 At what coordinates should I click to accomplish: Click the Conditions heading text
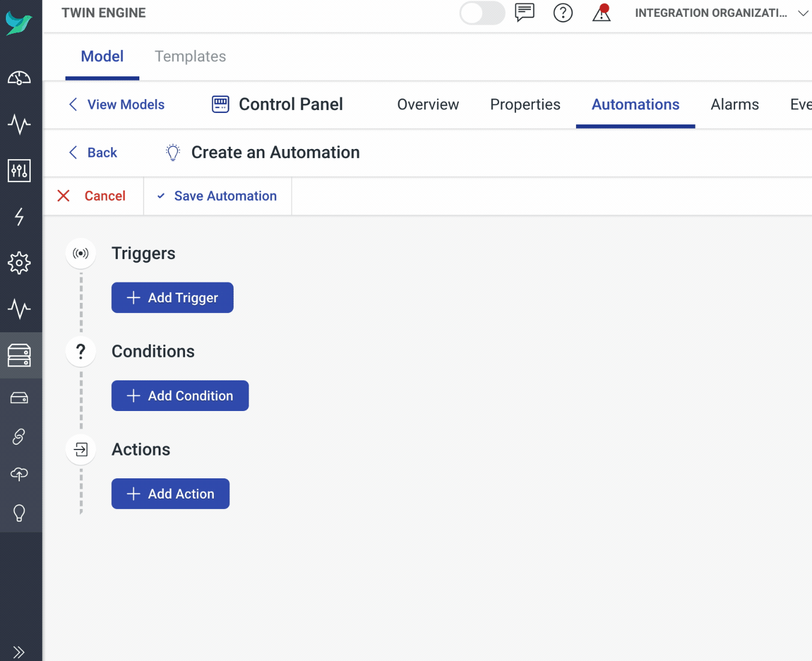[x=153, y=351]
